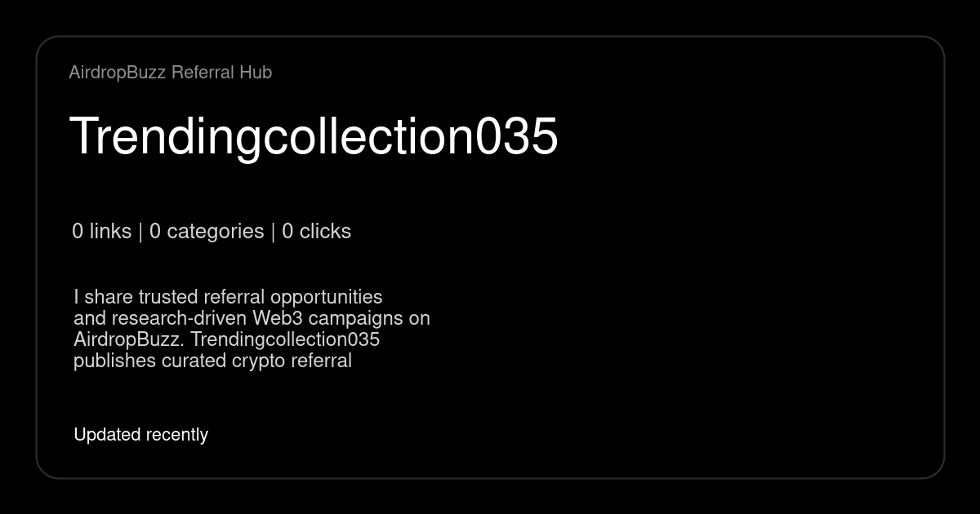Image resolution: width=980 pixels, height=514 pixels.
Task: Select the 0 links stat
Action: 101,232
